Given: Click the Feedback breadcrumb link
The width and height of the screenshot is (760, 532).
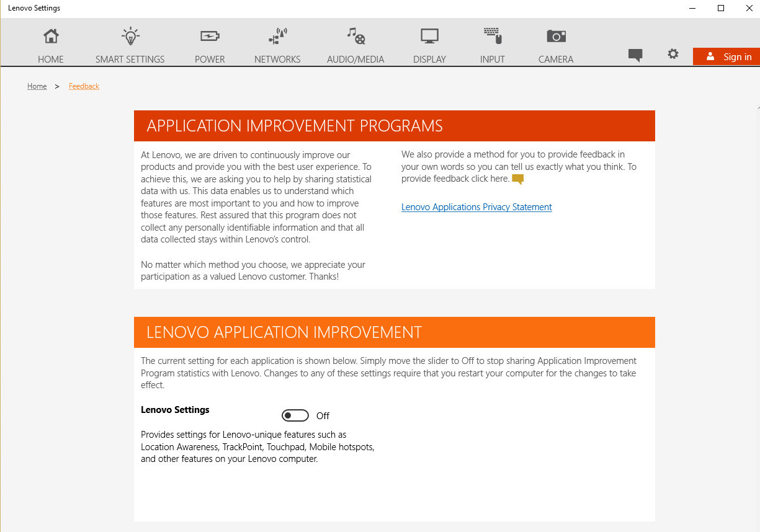Looking at the screenshot, I should tap(84, 86).
